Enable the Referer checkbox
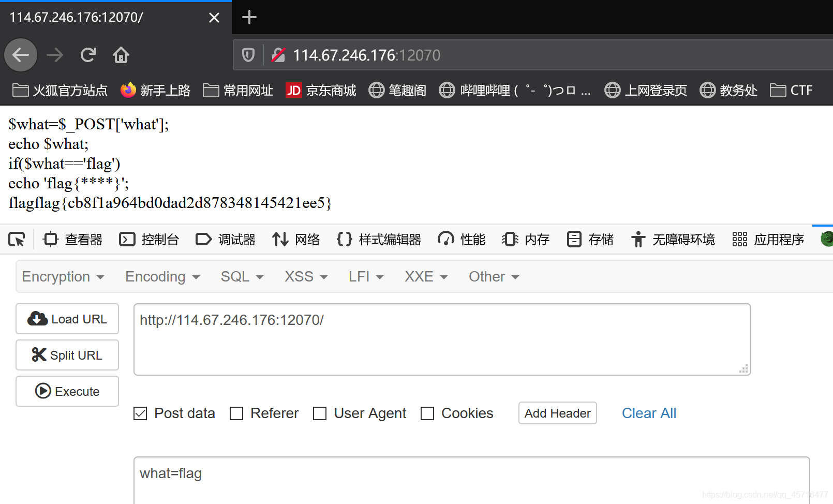This screenshot has height=504, width=833. tap(236, 413)
